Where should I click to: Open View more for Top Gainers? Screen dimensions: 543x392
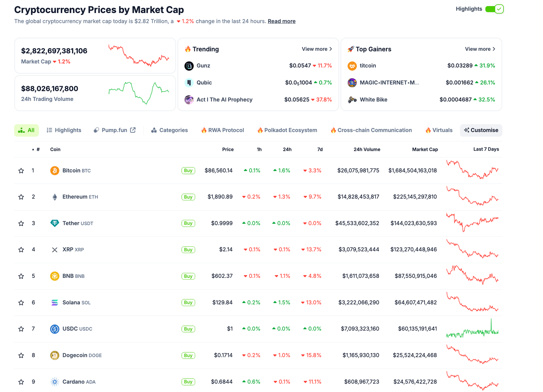(x=480, y=49)
